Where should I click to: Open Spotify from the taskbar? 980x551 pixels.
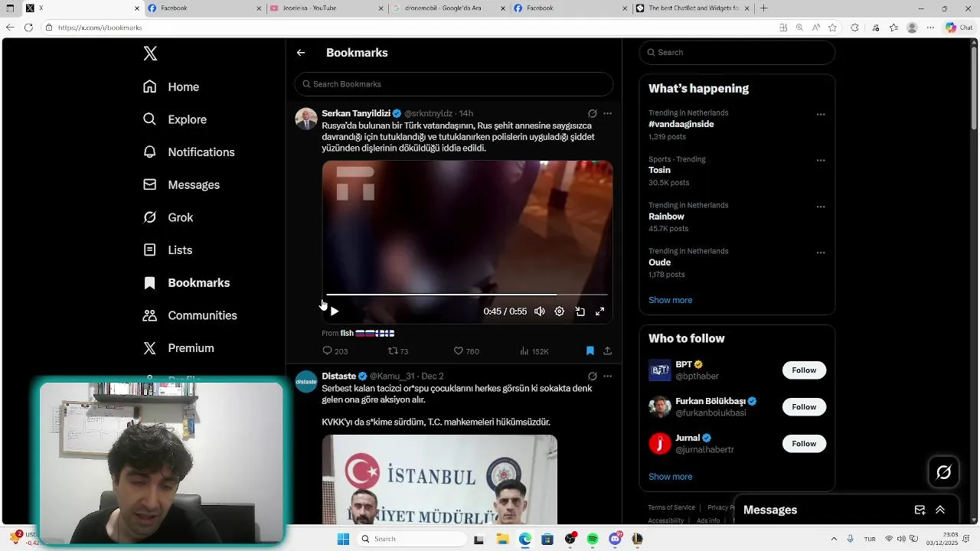pos(593,540)
